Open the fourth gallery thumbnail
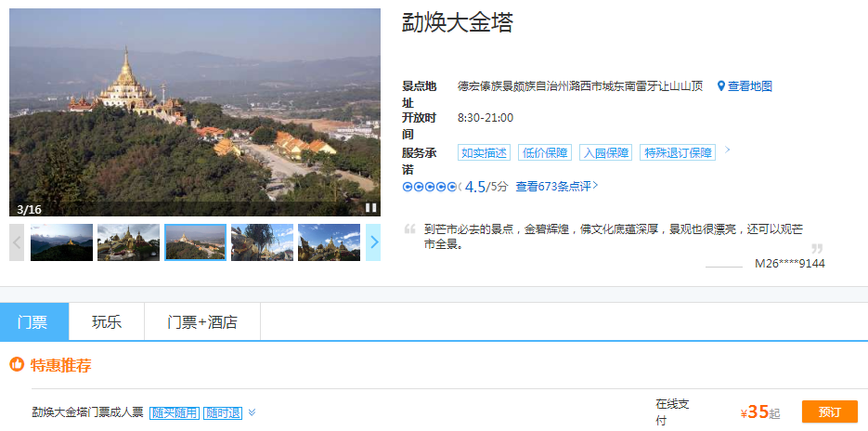This screenshot has height=431, width=868. tap(263, 242)
